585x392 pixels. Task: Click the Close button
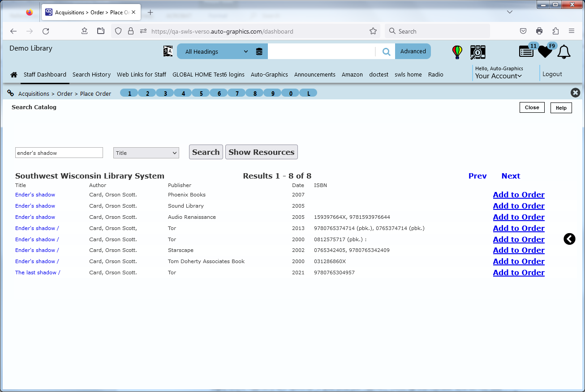pos(532,107)
